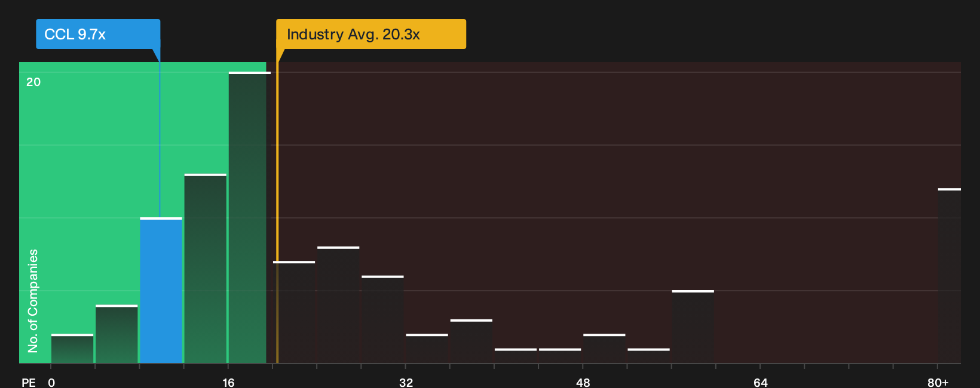Click the x-axis label 80+
Viewport: 980px width, 388px height.
click(x=938, y=382)
